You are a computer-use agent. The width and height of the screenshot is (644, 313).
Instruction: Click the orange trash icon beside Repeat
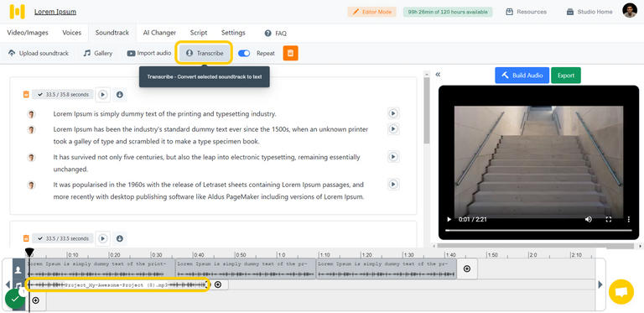pyautogui.click(x=290, y=53)
